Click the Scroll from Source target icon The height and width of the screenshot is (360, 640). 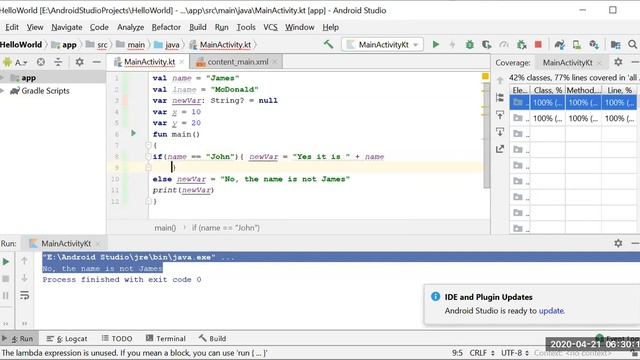click(41, 62)
